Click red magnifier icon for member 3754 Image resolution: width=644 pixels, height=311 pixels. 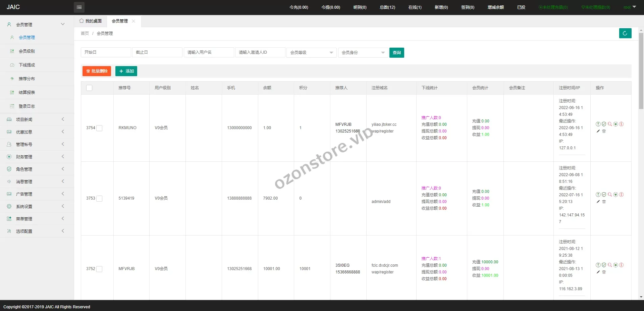(610, 124)
